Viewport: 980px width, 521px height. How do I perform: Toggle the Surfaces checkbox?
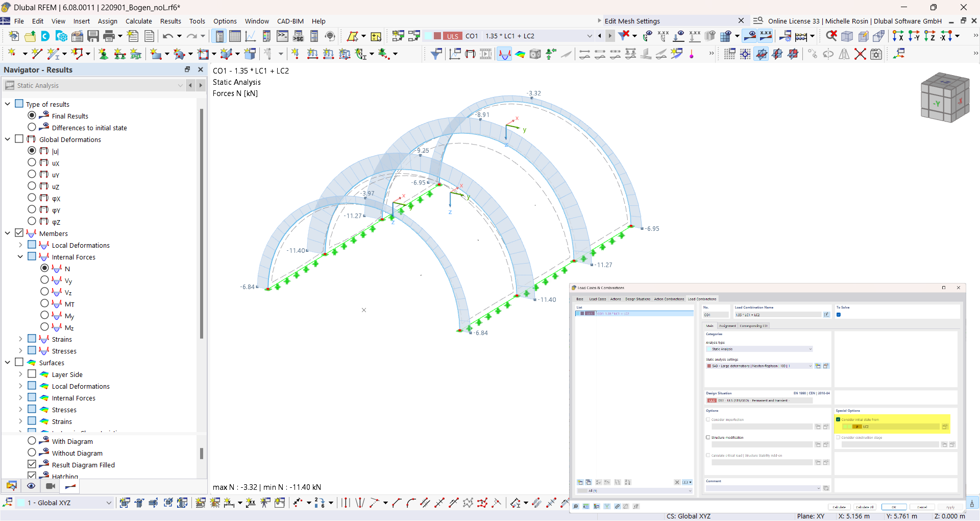tap(19, 363)
